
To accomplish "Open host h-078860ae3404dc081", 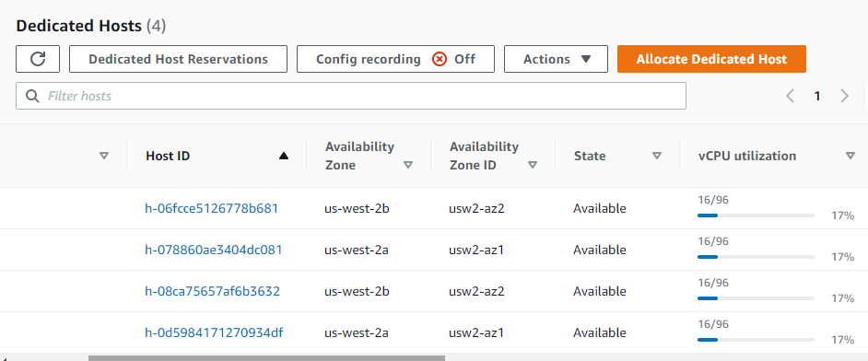I will click(214, 250).
